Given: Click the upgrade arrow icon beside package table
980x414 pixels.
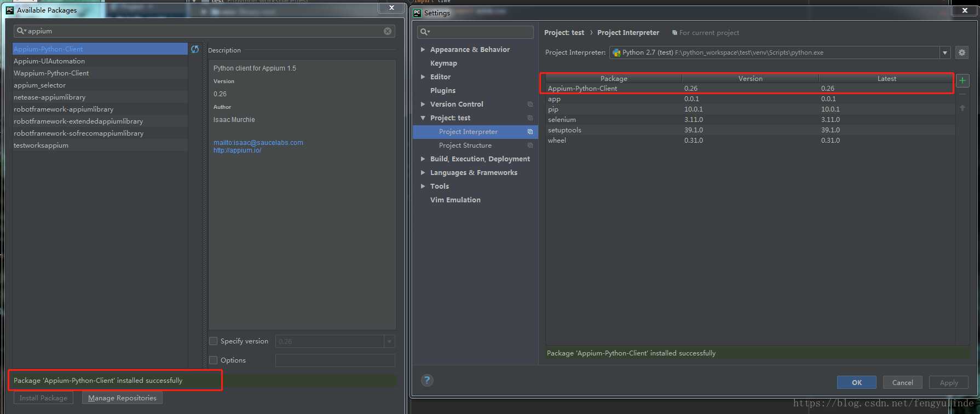Looking at the screenshot, I should pyautogui.click(x=962, y=108).
